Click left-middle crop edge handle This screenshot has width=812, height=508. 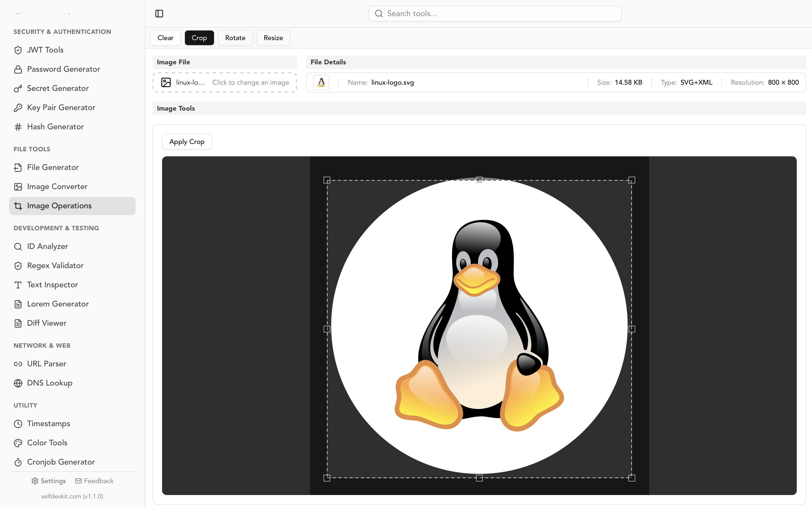click(x=327, y=329)
